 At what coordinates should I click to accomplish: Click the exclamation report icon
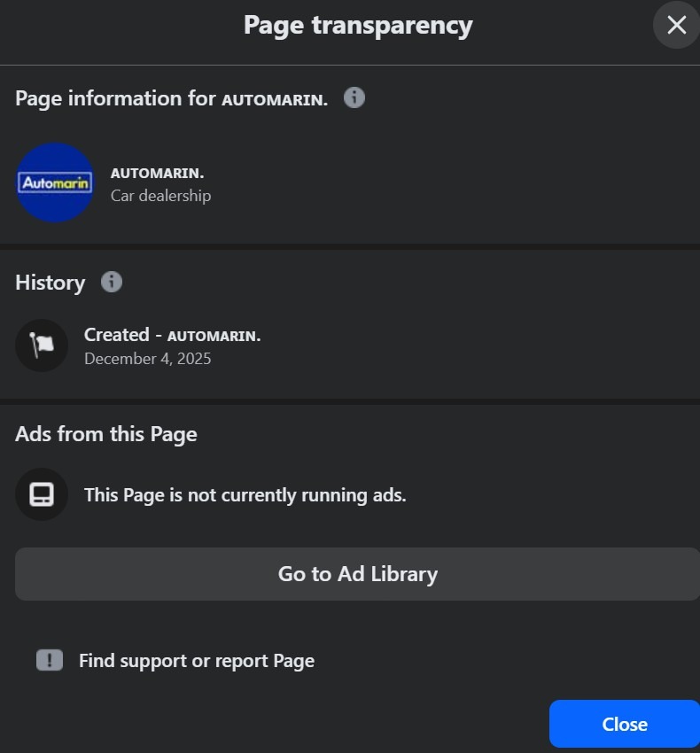(x=50, y=660)
